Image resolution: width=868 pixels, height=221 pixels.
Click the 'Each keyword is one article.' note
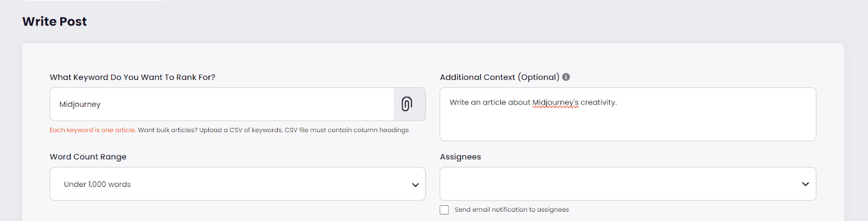coord(93,130)
